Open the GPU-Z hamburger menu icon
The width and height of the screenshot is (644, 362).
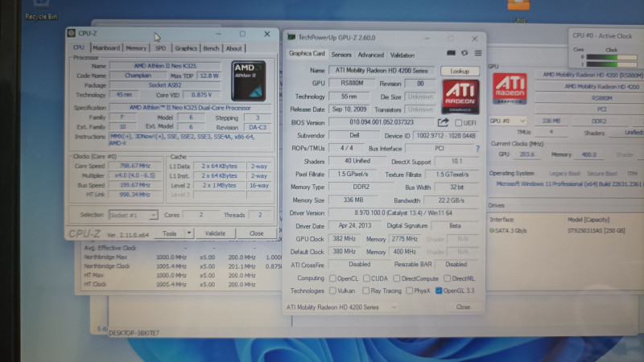point(478,53)
